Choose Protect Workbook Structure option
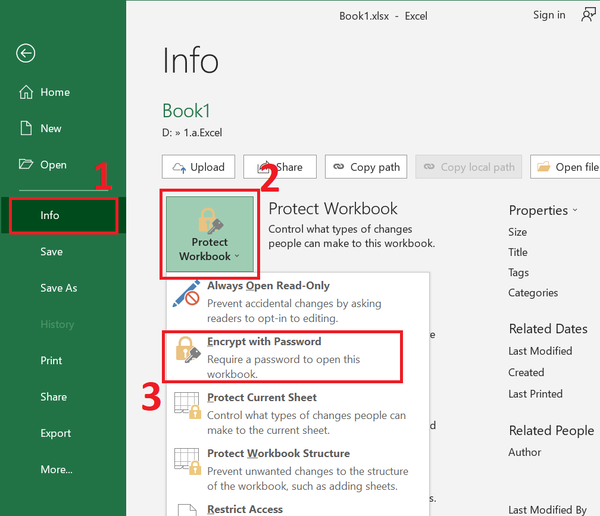600x516 pixels. 298,469
